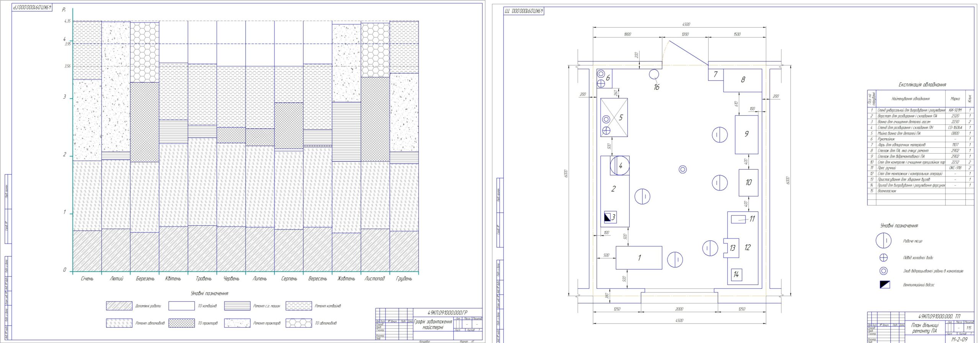Click the '2000' dimension below the plan
This screenshot has height=343, width=980.
click(679, 309)
